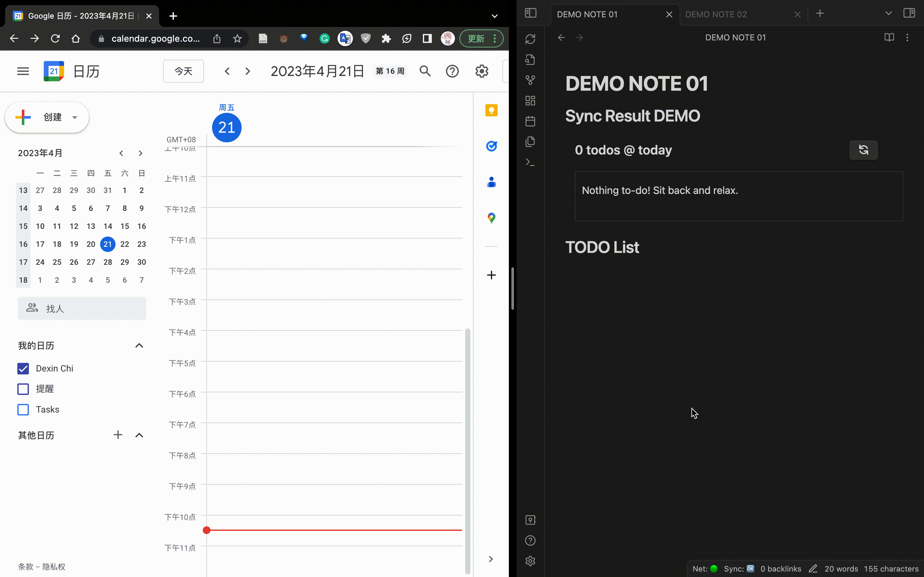This screenshot has height=577, width=924.
Task: Click the 今天 button to go to today
Action: point(184,71)
